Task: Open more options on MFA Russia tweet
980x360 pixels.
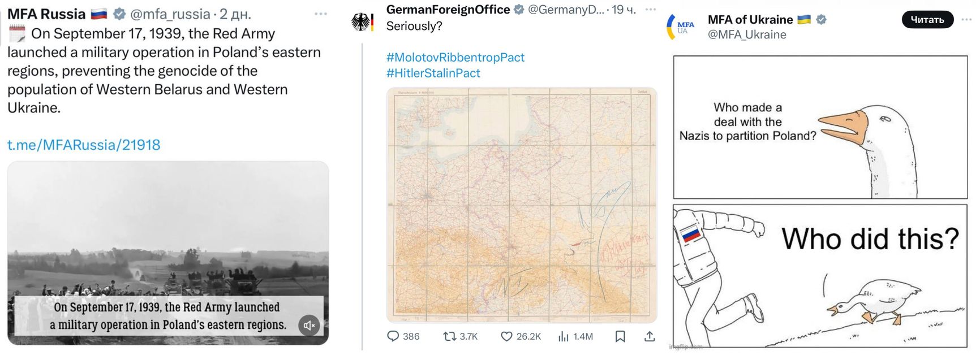Action: [x=320, y=14]
